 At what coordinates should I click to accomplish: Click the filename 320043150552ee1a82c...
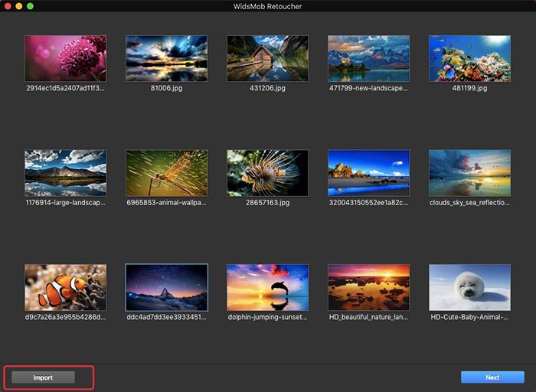pos(368,203)
